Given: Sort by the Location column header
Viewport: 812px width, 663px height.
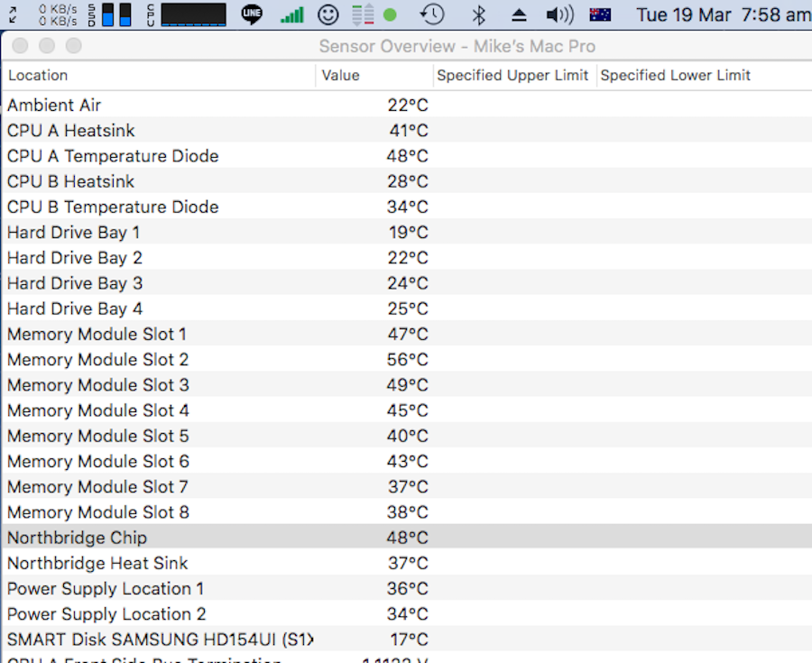Looking at the screenshot, I should click(x=159, y=76).
